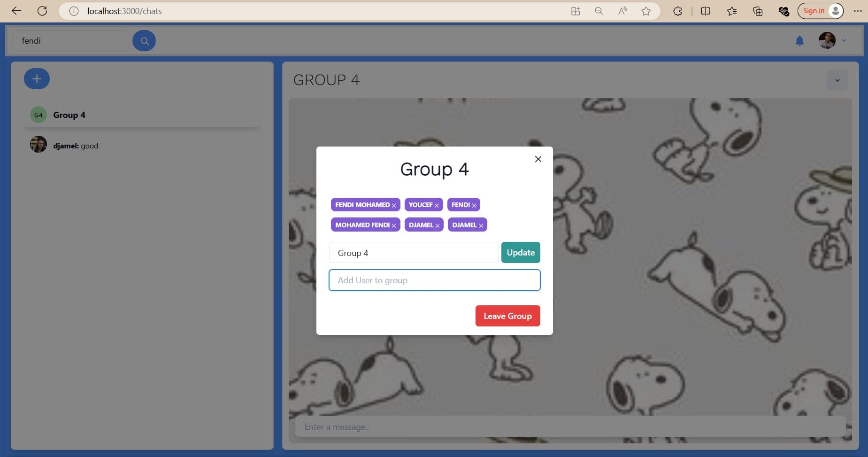The image size is (868, 457).
Task: Remove MOHAMED FENDI member tag
Action: [x=394, y=226]
